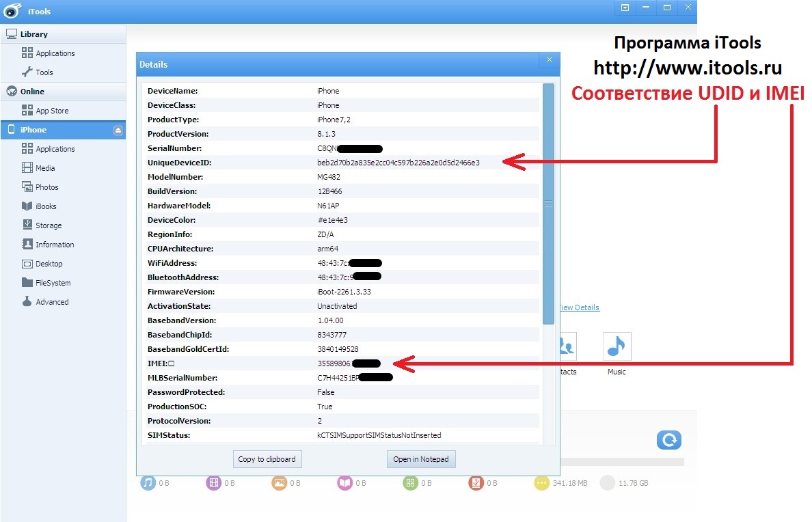The height and width of the screenshot is (522, 812).
Task: Open Storage in the iPhone sidebar
Action: [42, 225]
